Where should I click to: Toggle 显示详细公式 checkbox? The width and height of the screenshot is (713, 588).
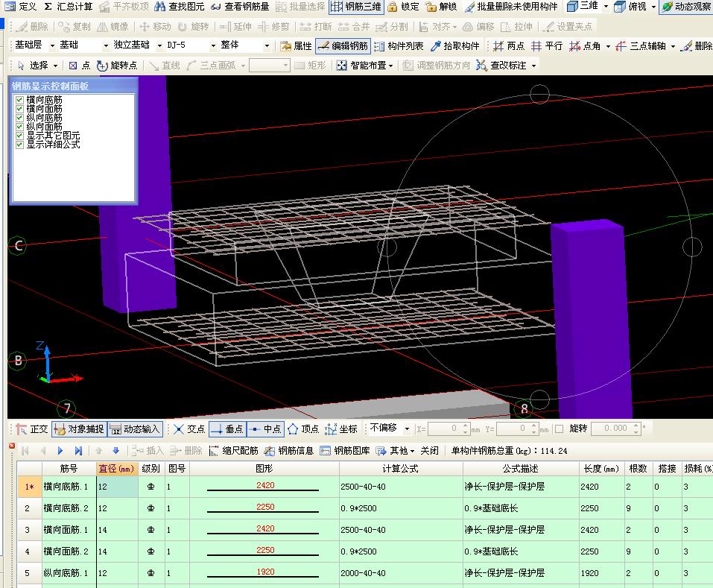19,145
